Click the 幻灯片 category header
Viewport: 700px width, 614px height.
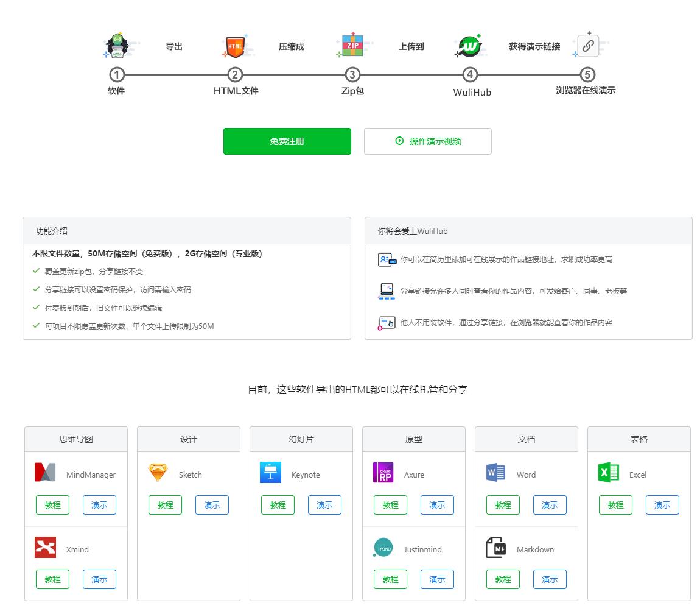[301, 439]
